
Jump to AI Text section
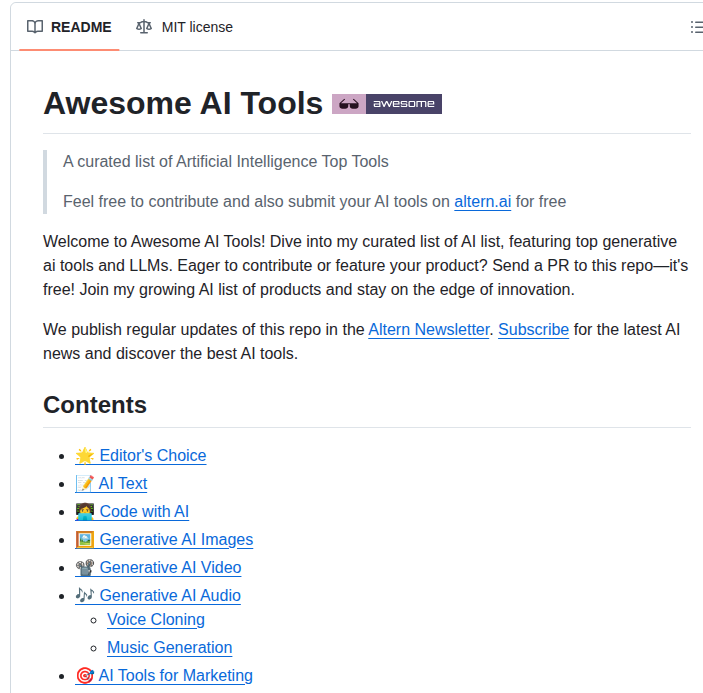111,484
